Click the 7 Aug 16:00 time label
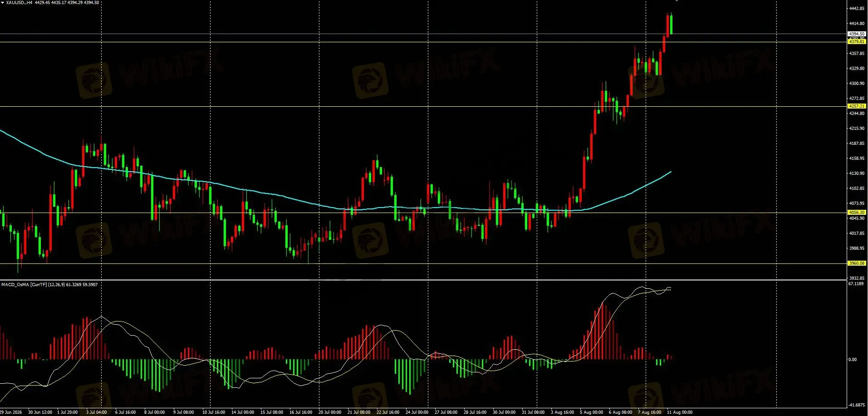This screenshot has height=416, width=868. click(x=649, y=412)
